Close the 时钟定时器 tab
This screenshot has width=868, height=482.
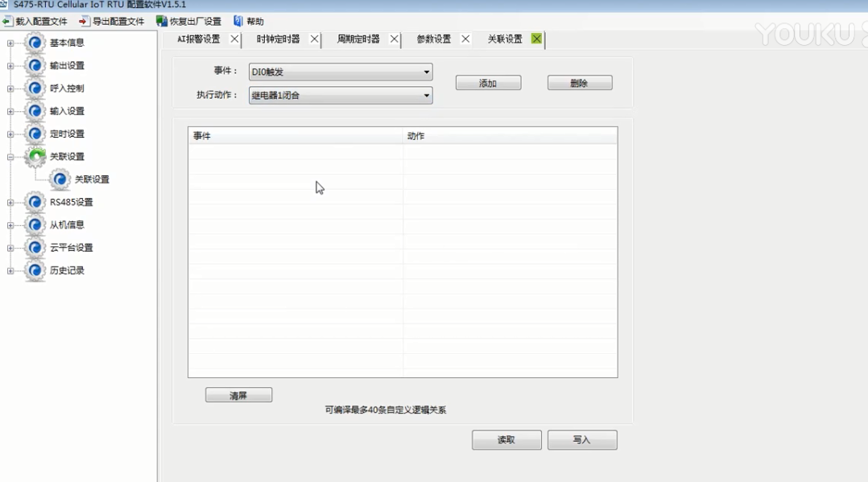[315, 39]
